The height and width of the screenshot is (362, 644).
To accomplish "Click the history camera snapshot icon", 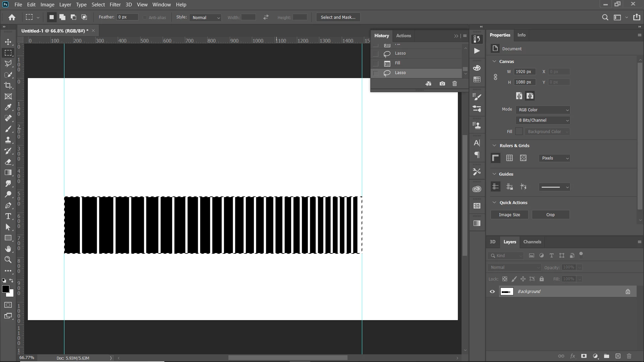I will pyautogui.click(x=442, y=84).
